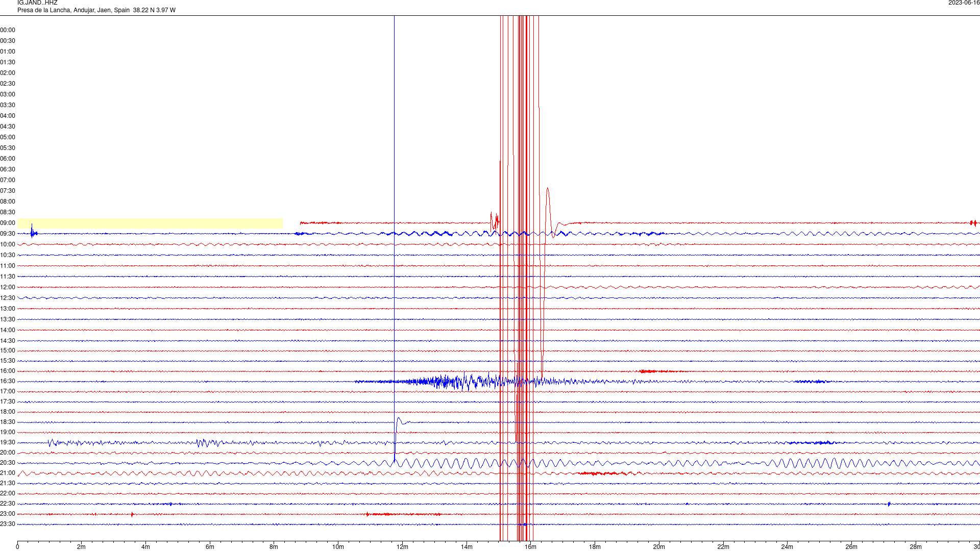Click the 2m tick on the time axis
Image resolution: width=980 pixels, height=551 pixels.
(x=82, y=547)
